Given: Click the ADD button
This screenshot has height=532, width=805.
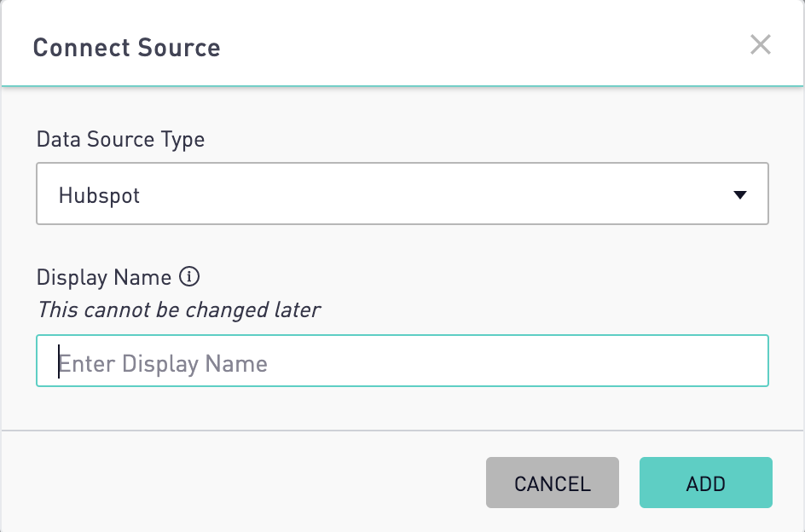Looking at the screenshot, I should click(705, 483).
